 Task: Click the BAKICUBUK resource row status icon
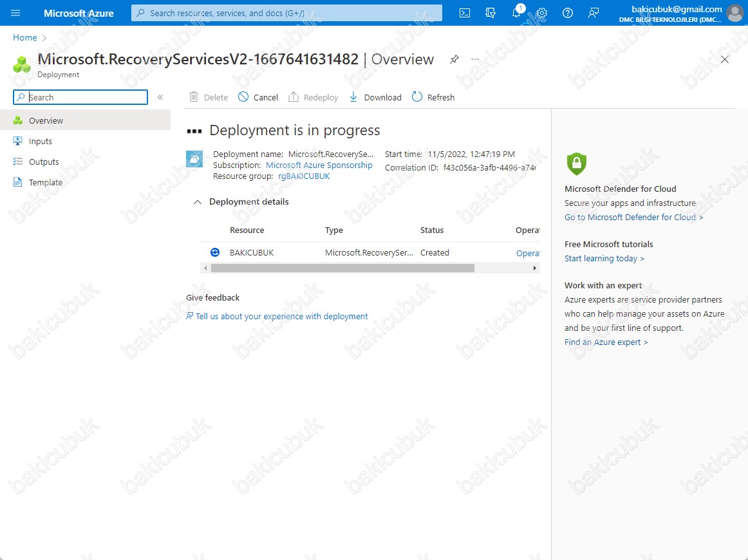pyautogui.click(x=215, y=252)
